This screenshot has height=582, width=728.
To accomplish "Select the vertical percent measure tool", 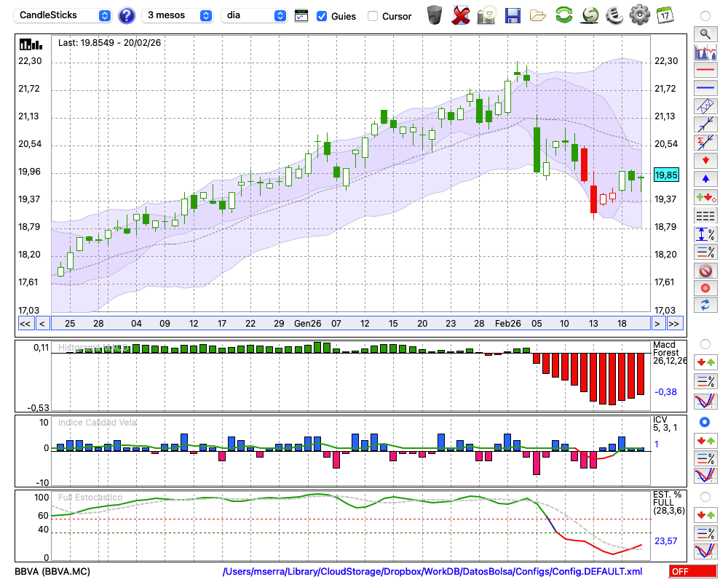I will [x=705, y=234].
